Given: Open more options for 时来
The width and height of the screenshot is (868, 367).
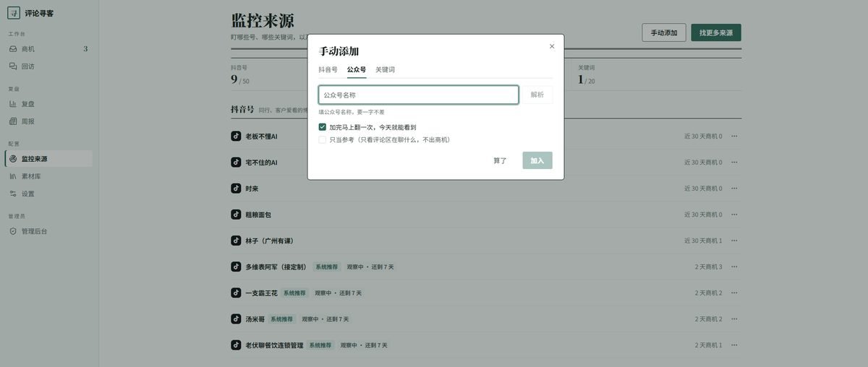Looking at the screenshot, I should pos(734,188).
